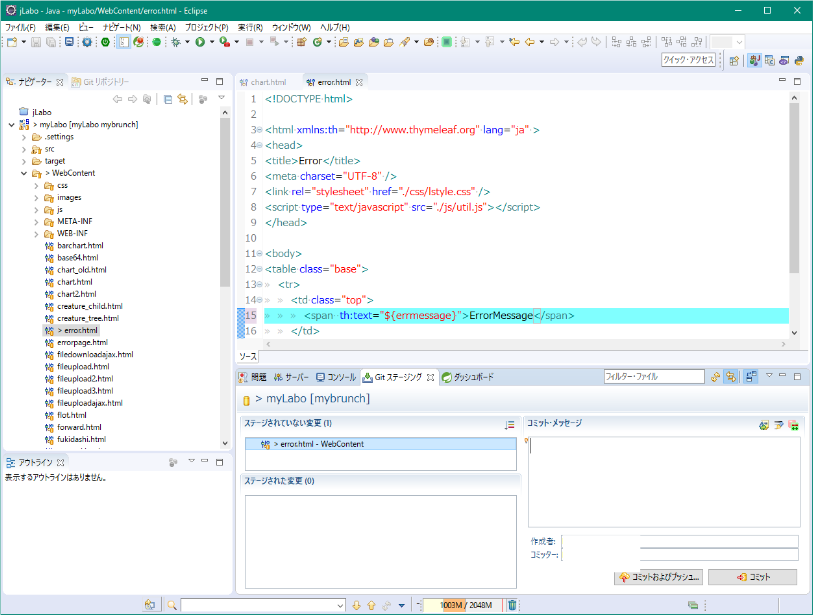Click the ソース tab below editor
The width and height of the screenshot is (813, 615).
(x=248, y=356)
